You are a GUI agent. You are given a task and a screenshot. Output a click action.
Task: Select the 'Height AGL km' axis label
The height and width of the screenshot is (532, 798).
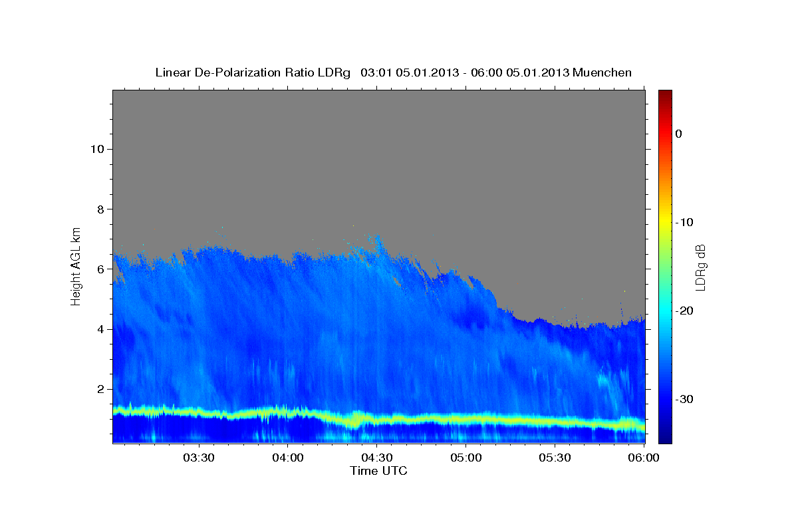pos(76,265)
